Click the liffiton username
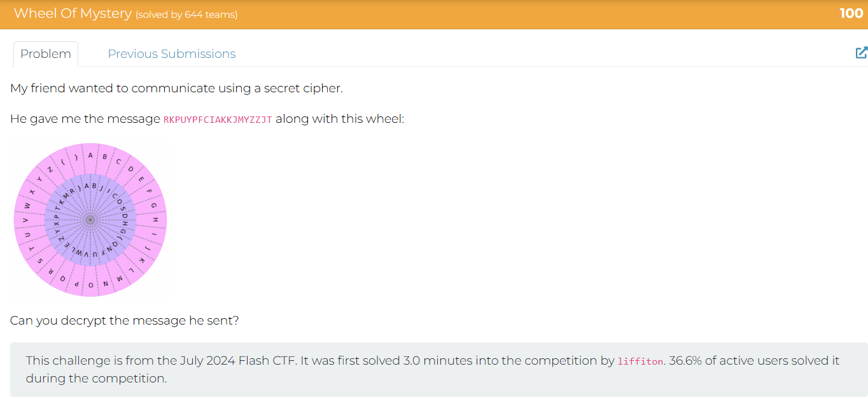868x399 pixels. [x=641, y=361]
